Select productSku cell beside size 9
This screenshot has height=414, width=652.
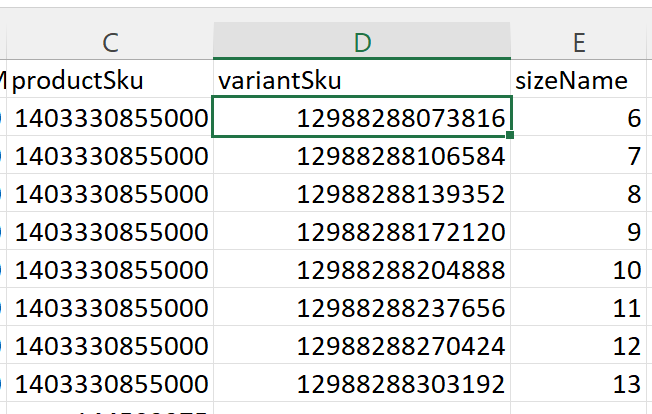[110, 231]
